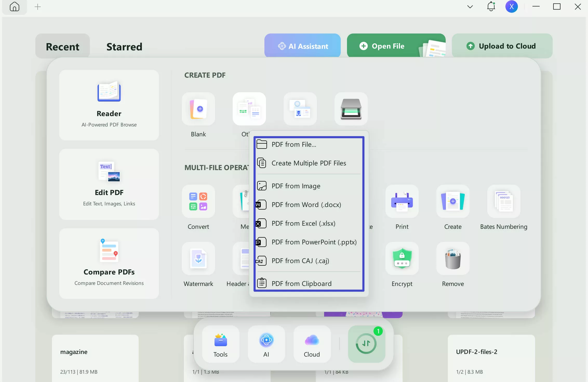Screen dimensions: 588x382
Task: Click the Remove trash bin icon
Action: pyautogui.click(x=453, y=258)
